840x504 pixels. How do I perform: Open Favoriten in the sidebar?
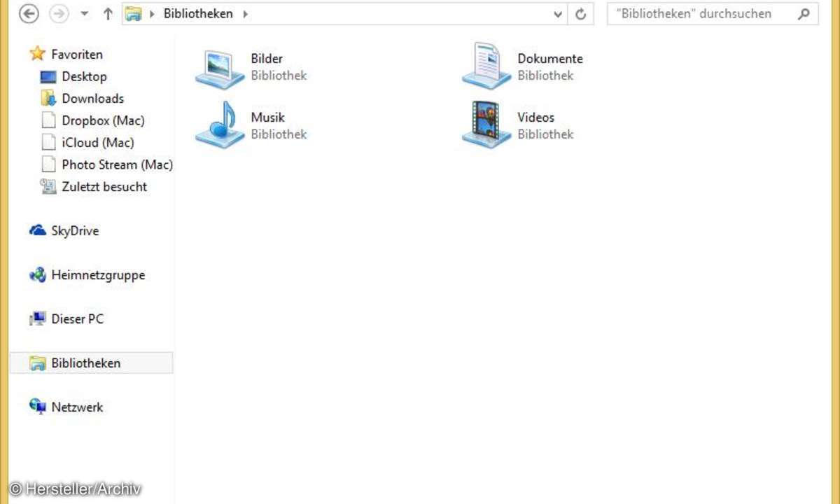(77, 55)
